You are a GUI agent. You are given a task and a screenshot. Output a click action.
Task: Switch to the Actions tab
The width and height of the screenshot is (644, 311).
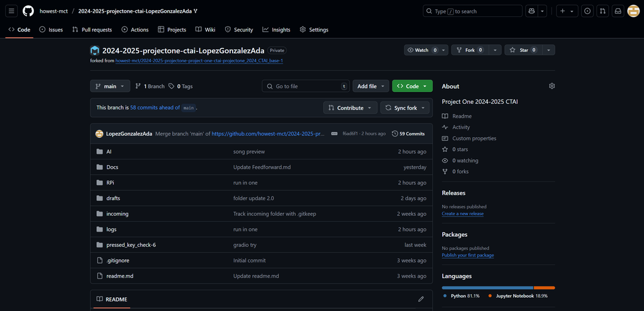click(x=135, y=30)
